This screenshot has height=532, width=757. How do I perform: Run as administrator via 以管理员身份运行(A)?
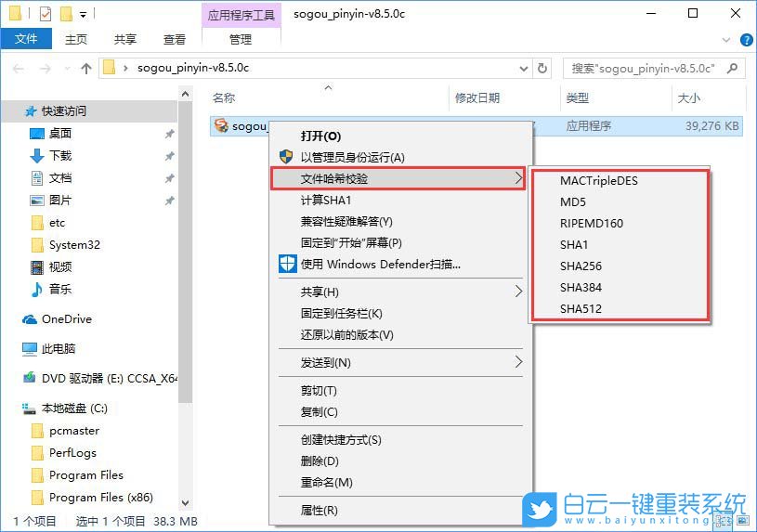click(x=352, y=157)
